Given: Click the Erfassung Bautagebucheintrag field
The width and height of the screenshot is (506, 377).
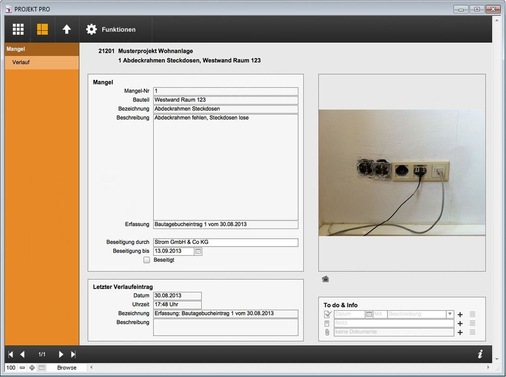Looking at the screenshot, I should click(x=226, y=224).
